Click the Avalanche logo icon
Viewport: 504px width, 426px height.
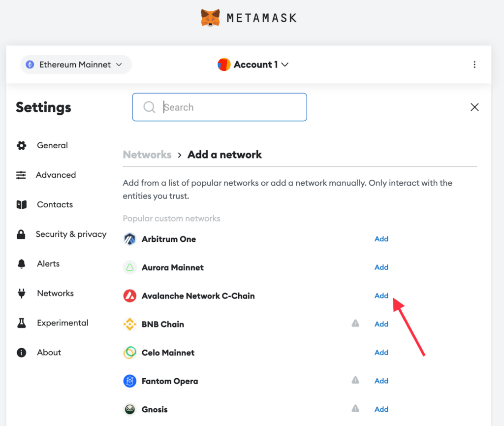tap(130, 296)
